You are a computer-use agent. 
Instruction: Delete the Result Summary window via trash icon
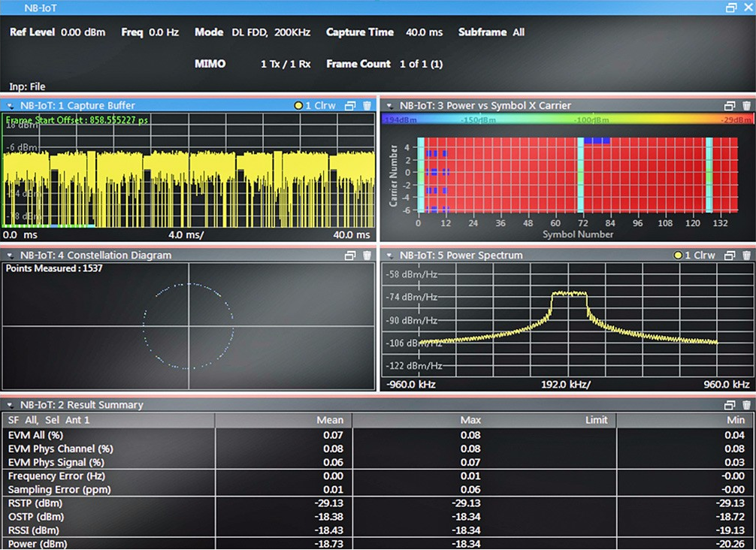746,405
